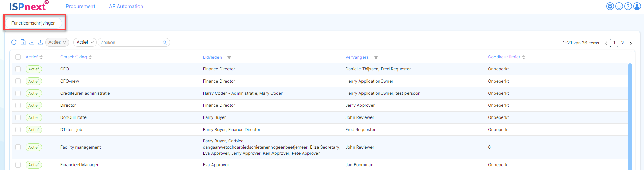The width and height of the screenshot is (644, 170).
Task: Click the filter icon next to Vervangers
Action: pos(376,58)
